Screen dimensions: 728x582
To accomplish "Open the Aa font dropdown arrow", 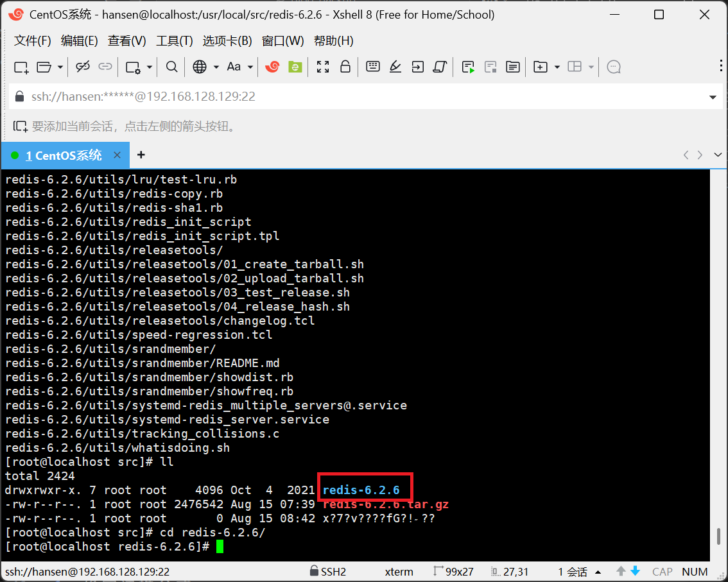I will [250, 67].
